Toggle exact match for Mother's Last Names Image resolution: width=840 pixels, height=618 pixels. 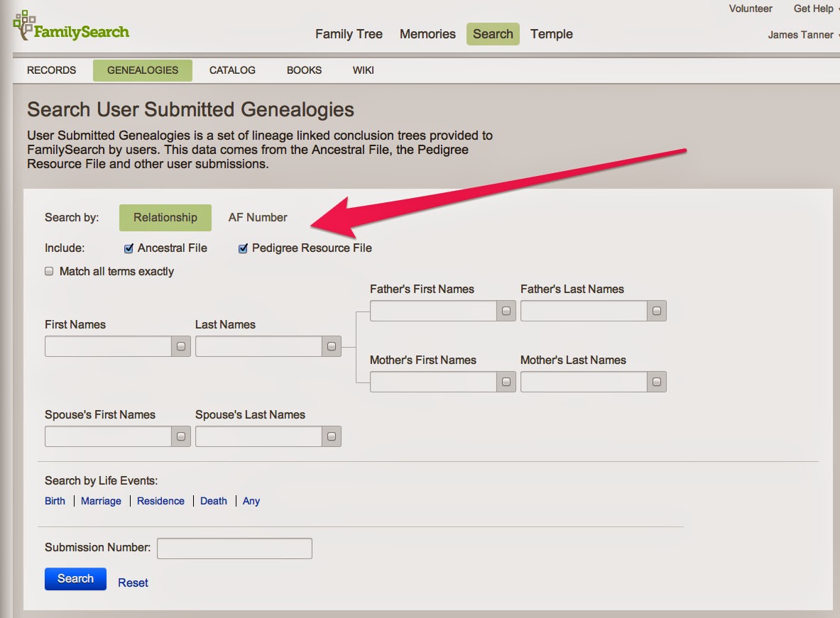657,382
